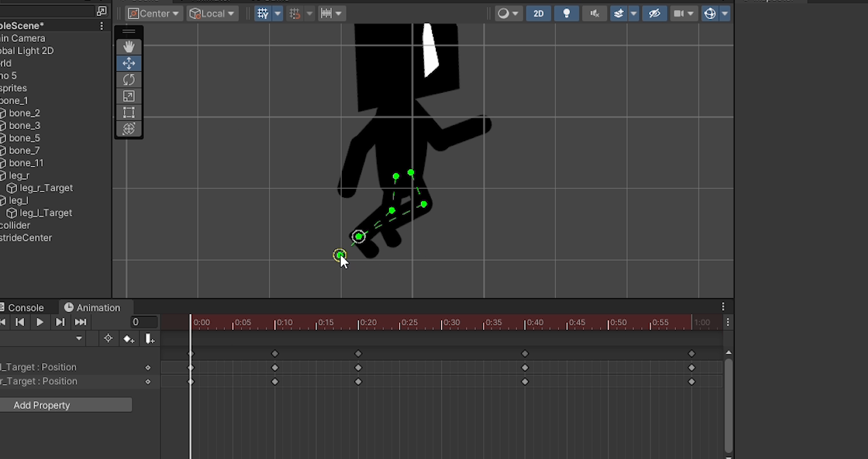
Task: Open the draw mode shading dropdown
Action: [x=508, y=13]
